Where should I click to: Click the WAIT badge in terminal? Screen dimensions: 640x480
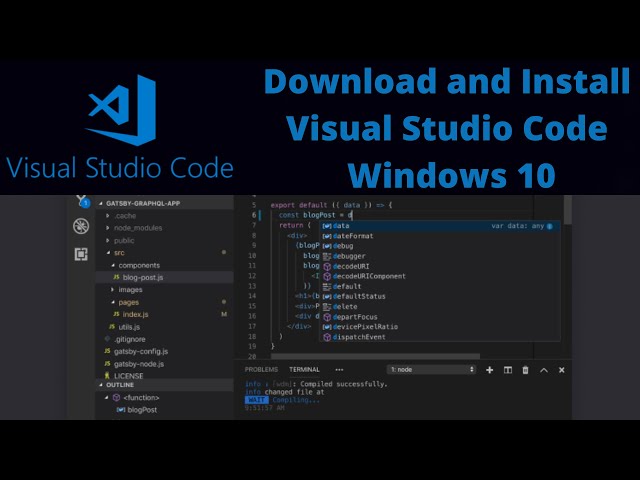(257, 400)
